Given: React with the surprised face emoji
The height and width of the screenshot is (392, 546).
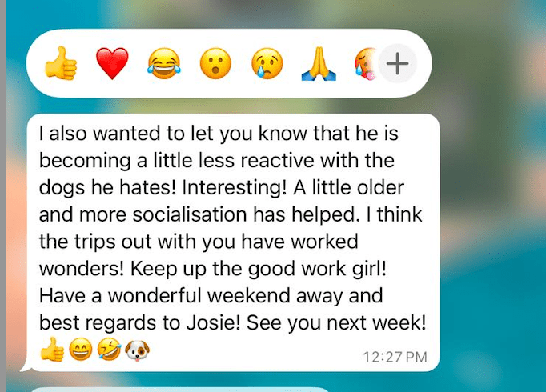Looking at the screenshot, I should 215,63.
